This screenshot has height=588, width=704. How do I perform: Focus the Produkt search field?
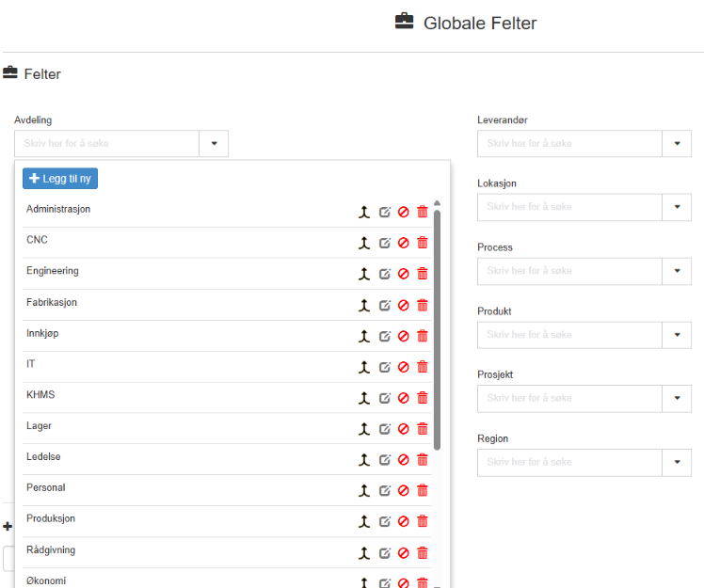tap(569, 335)
